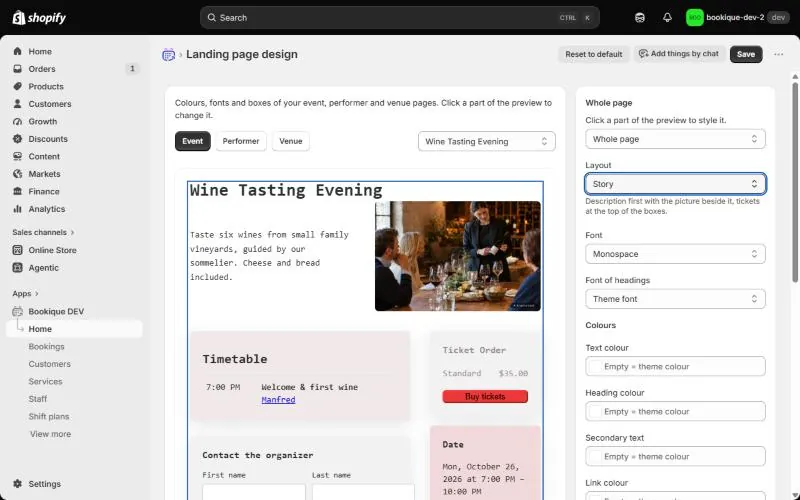Click the green store avatar icon
800x500 pixels.
pos(694,17)
